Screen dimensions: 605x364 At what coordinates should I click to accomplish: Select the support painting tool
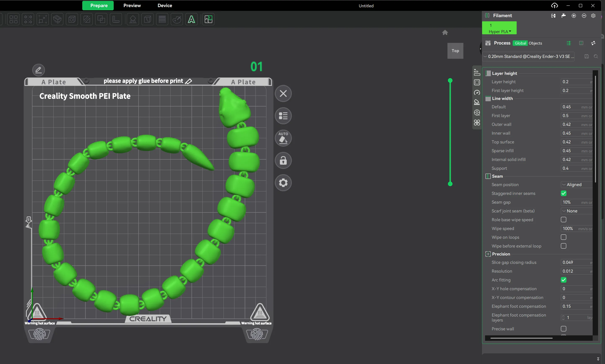tap(133, 19)
